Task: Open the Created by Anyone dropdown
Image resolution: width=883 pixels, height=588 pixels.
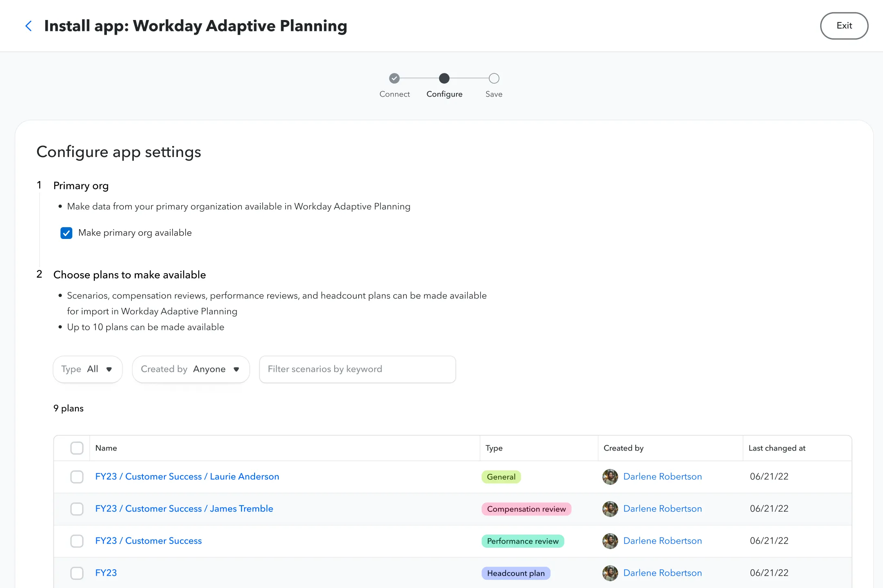Action: [x=191, y=369]
